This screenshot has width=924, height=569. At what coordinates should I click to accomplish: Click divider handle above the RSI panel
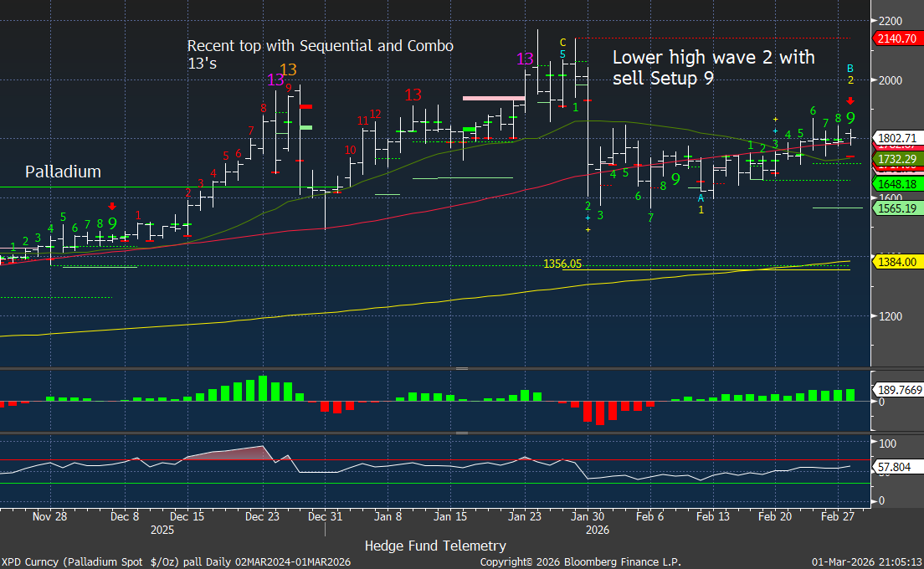(x=460, y=433)
